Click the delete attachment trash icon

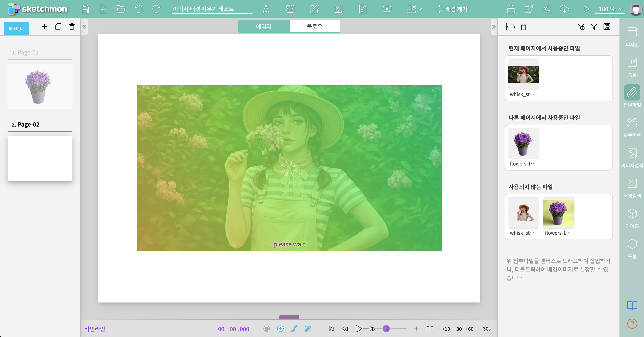tap(523, 26)
